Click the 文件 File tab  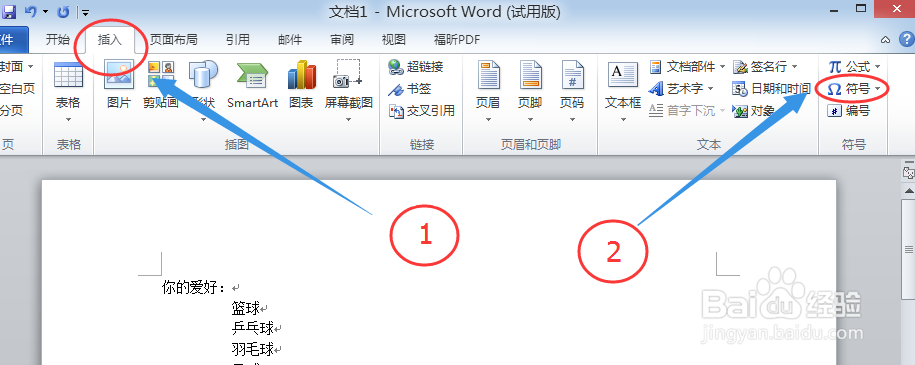click(x=13, y=39)
